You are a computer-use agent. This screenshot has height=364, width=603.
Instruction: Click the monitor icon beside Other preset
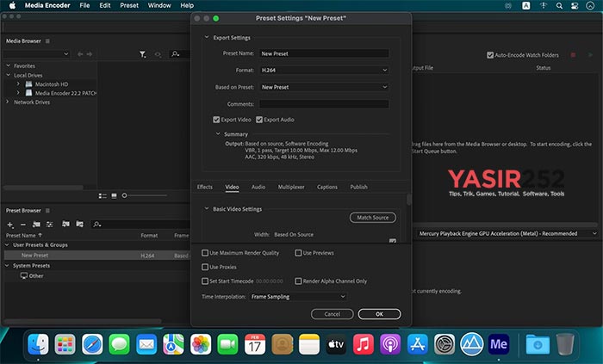[24, 275]
